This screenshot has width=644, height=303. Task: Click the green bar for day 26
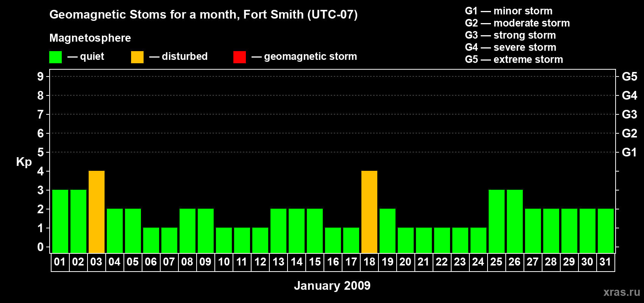pos(515,222)
